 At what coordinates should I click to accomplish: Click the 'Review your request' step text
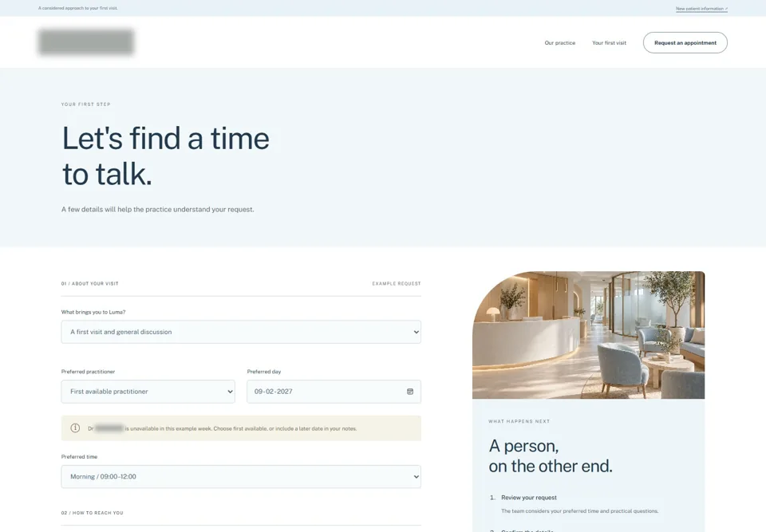point(528,498)
